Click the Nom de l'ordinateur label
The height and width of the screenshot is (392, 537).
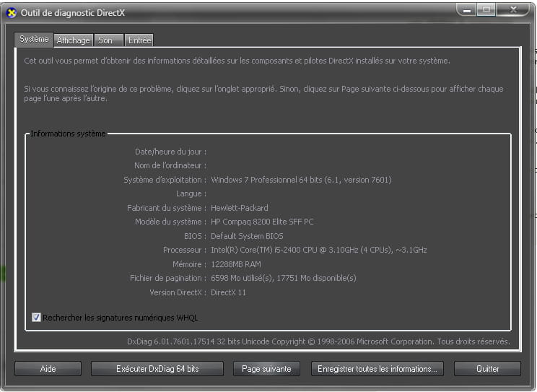coord(170,165)
